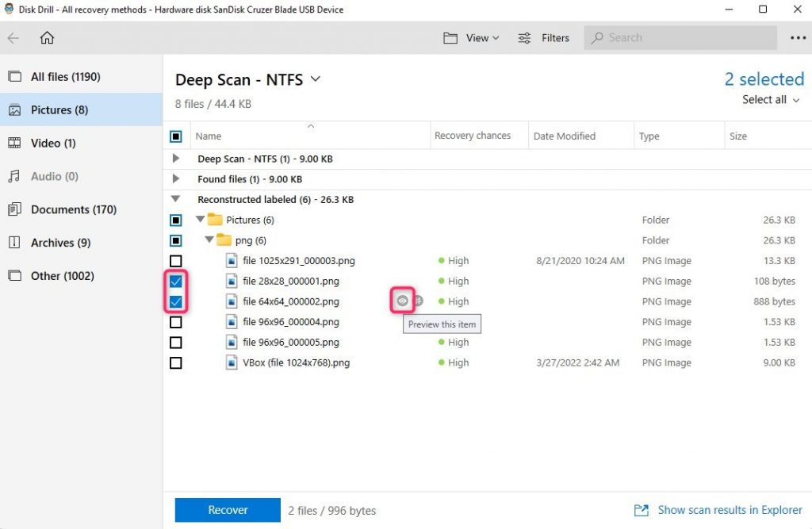Select the Filters icon in the toolbar
This screenshot has width=812, height=529.
[523, 37]
